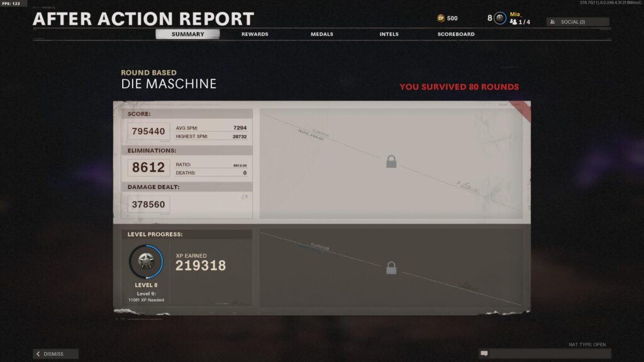This screenshot has width=644, height=362.
Task: Click the social friends icon
Action: coord(552,22)
